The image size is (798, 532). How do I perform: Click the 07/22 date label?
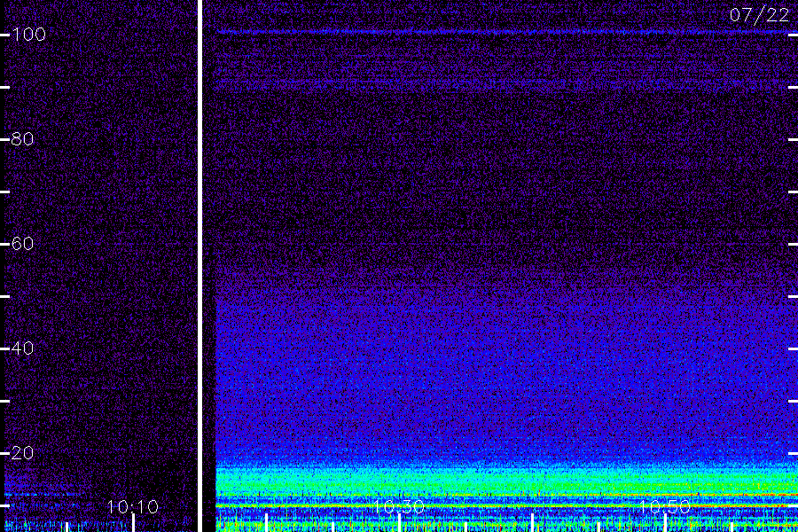pos(759,15)
